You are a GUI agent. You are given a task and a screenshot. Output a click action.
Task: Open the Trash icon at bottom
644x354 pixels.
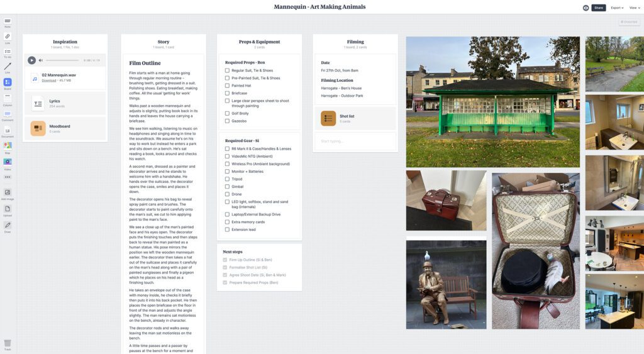coord(8,344)
